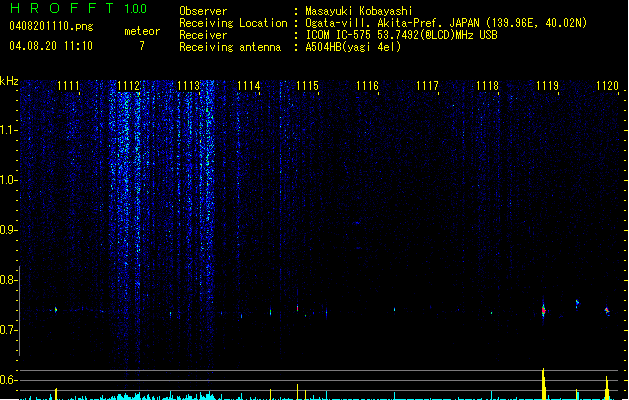629x400 pixels.
Task: Click the HROFFT 1.0.0 title text
Action: [78, 8]
